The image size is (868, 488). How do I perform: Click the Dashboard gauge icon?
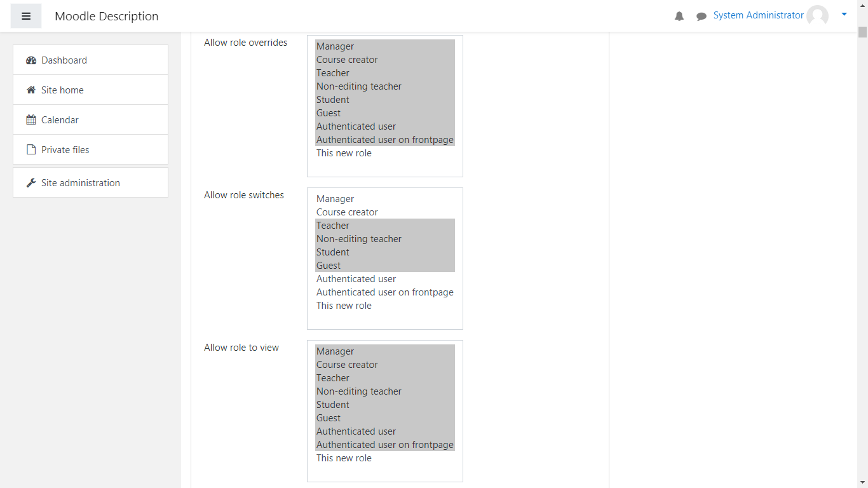point(31,60)
